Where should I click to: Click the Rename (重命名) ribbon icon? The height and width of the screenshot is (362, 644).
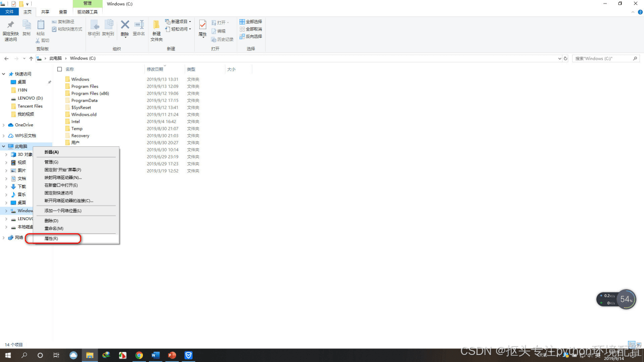pyautogui.click(x=139, y=28)
